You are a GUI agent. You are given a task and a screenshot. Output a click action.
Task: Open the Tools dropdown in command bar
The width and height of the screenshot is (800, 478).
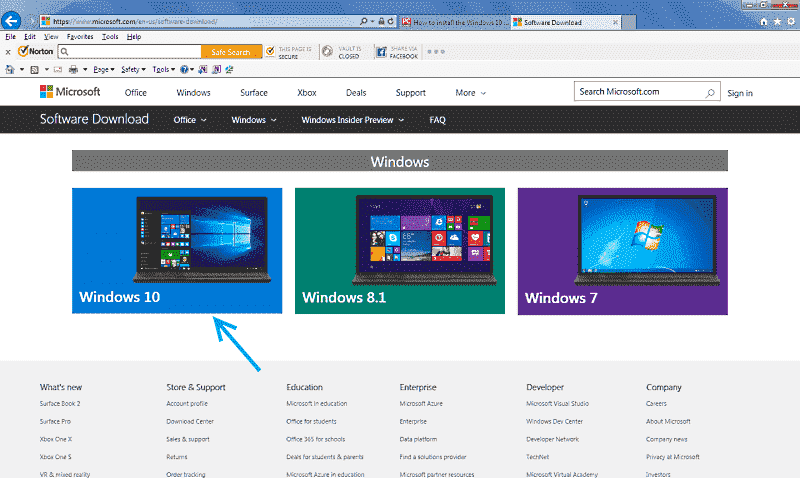tap(164, 69)
